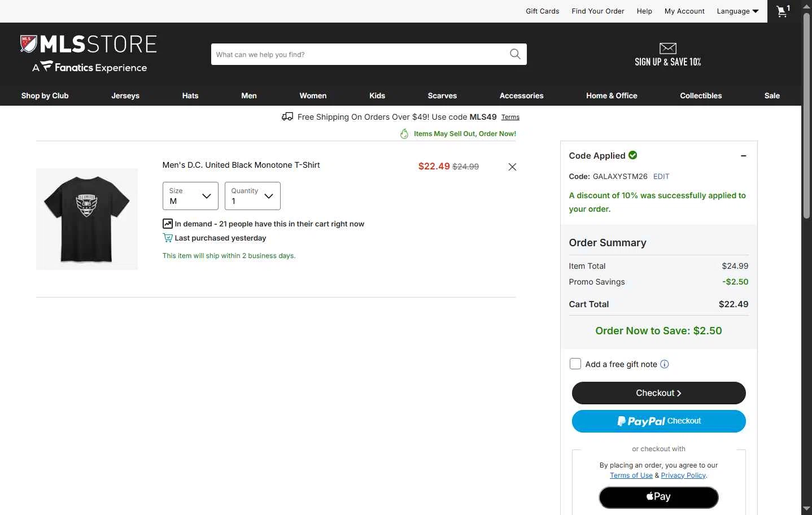The width and height of the screenshot is (812, 515).
Task: Edit the applied promo code
Action: (661, 176)
